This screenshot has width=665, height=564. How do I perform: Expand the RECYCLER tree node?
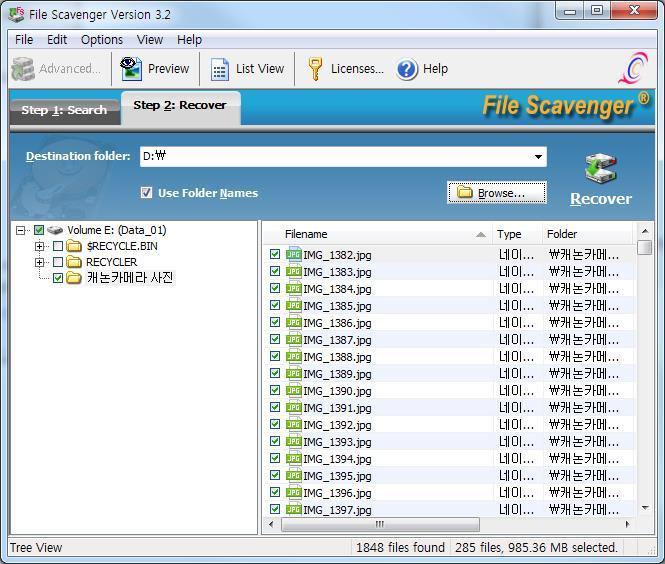39,262
